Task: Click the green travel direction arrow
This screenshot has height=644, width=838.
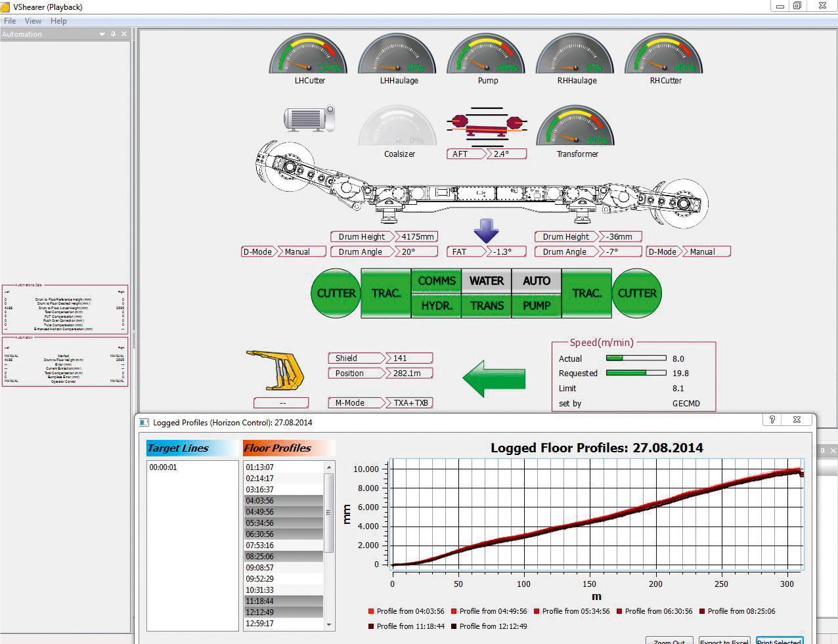Action: pos(494,379)
